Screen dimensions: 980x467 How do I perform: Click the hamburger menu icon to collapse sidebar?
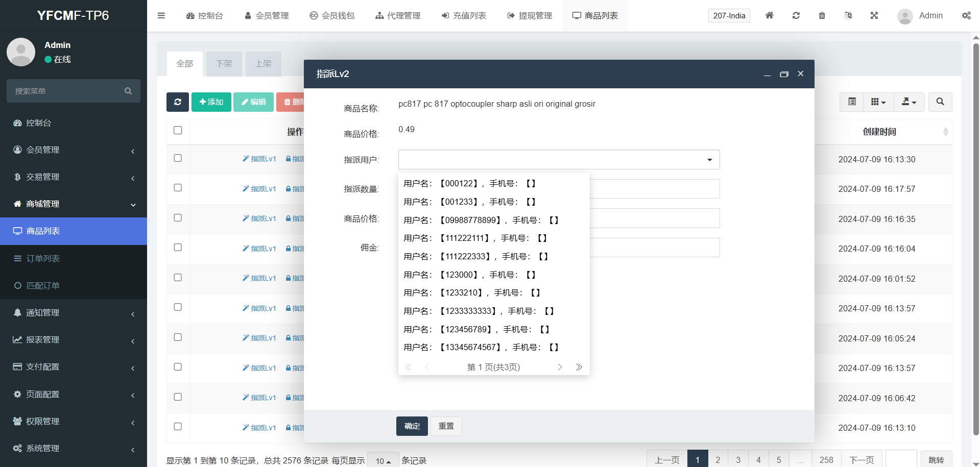point(161,15)
